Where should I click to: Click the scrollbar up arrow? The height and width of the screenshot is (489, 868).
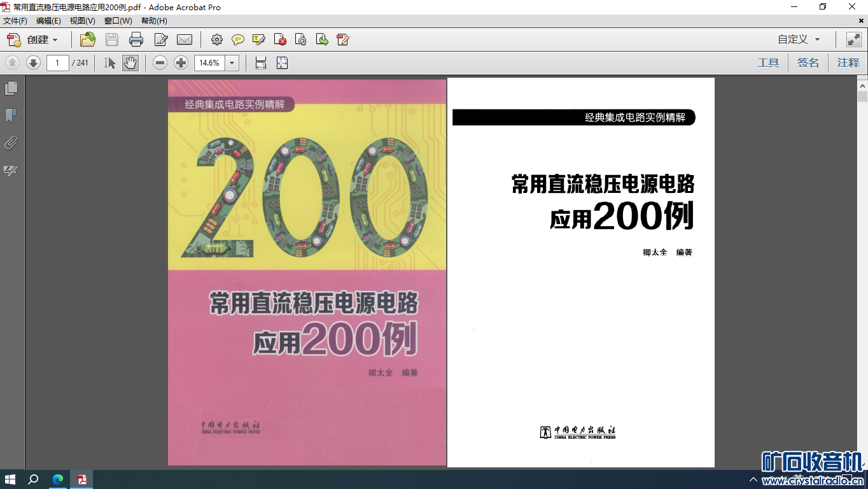click(x=862, y=85)
